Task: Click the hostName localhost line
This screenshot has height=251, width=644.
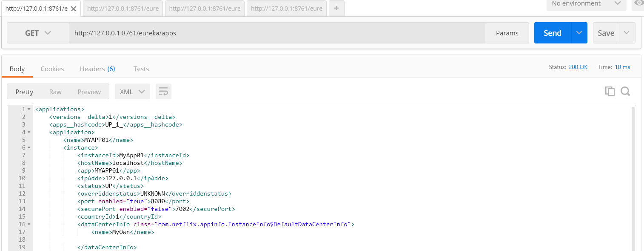Action: [x=130, y=163]
